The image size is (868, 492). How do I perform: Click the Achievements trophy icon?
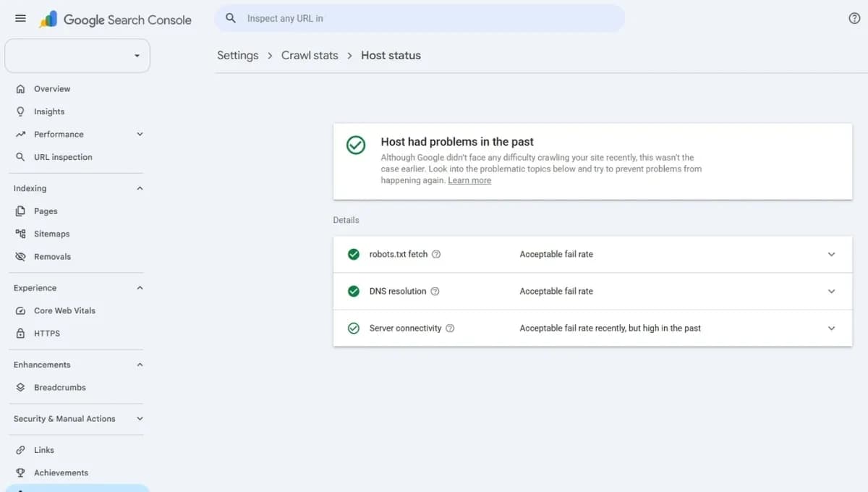pyautogui.click(x=20, y=473)
